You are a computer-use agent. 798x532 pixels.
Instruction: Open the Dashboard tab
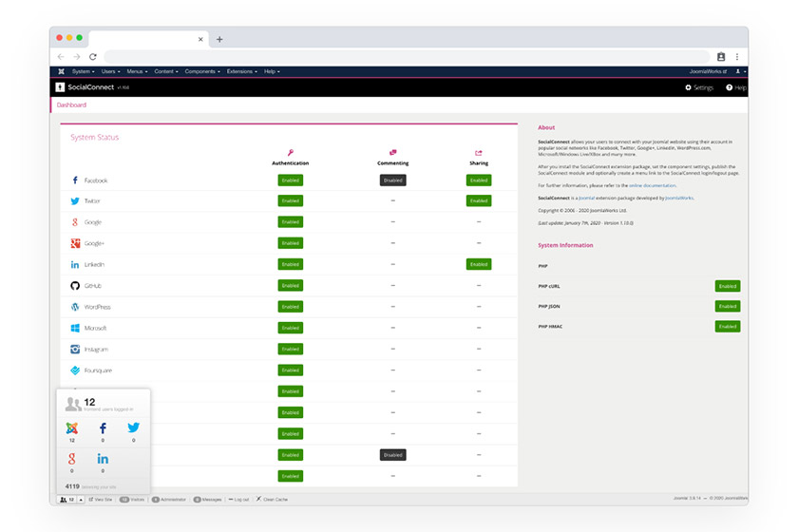pyautogui.click(x=71, y=104)
